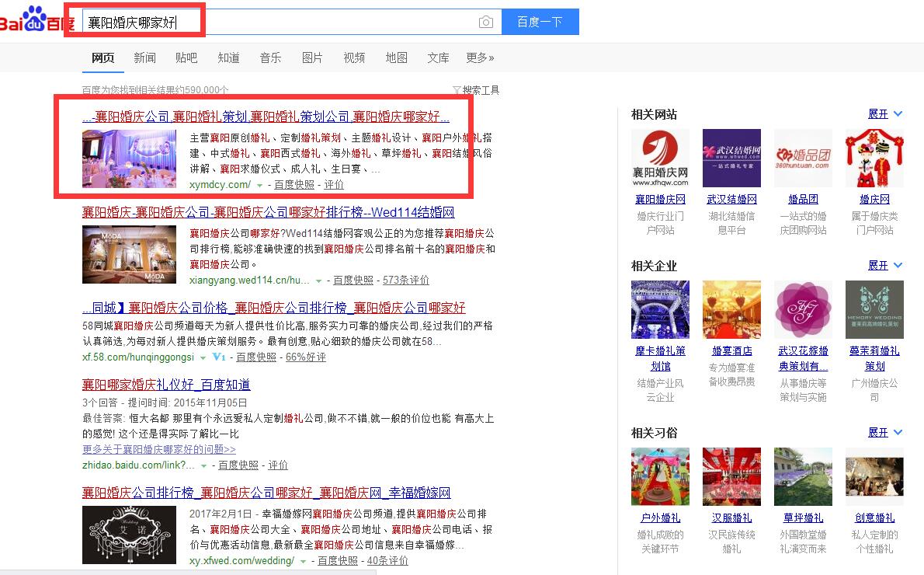This screenshot has height=575, width=924.
Task: Click the MODA wedding thumbnail
Action: click(129, 254)
